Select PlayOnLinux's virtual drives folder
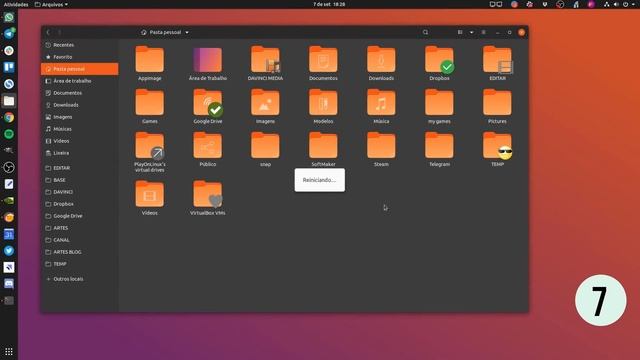Image resolution: width=640 pixels, height=360 pixels. pos(149,152)
